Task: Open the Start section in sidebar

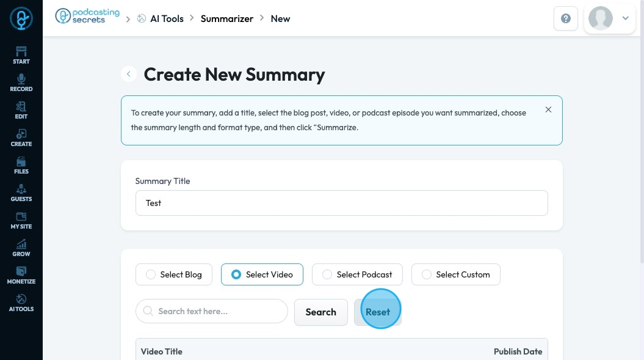Action: [21, 54]
